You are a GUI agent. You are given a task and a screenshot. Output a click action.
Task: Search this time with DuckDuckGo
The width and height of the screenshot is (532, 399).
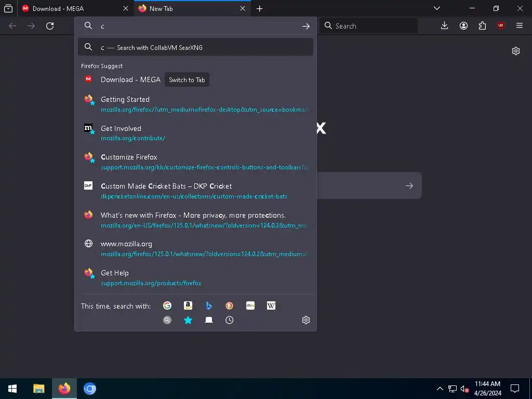point(229,305)
